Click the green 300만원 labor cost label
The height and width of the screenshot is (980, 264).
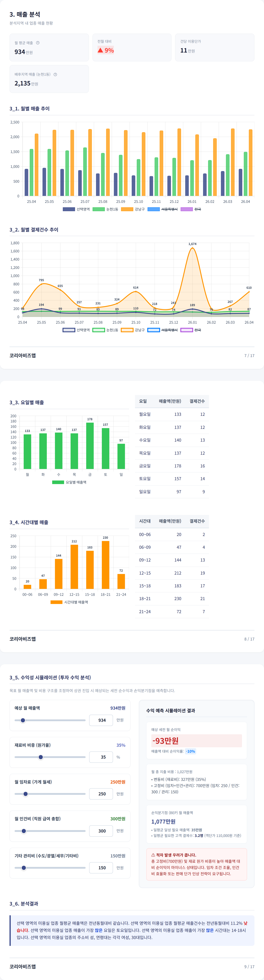118,819
